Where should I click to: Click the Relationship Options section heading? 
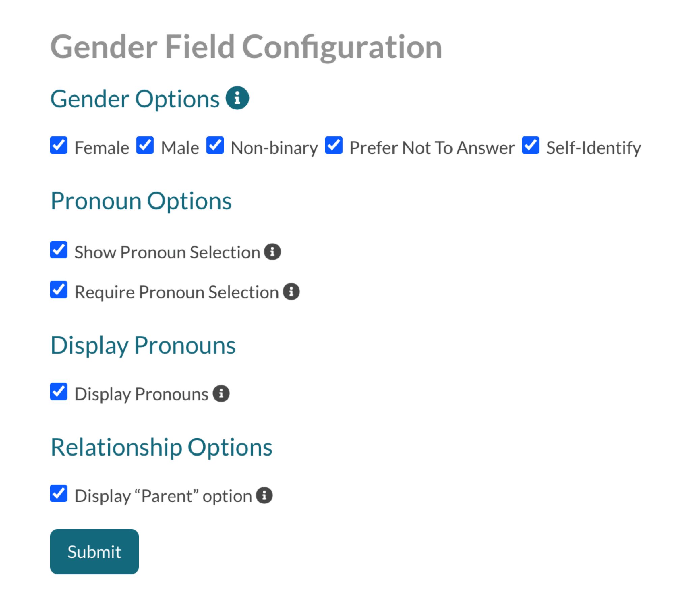click(x=162, y=447)
